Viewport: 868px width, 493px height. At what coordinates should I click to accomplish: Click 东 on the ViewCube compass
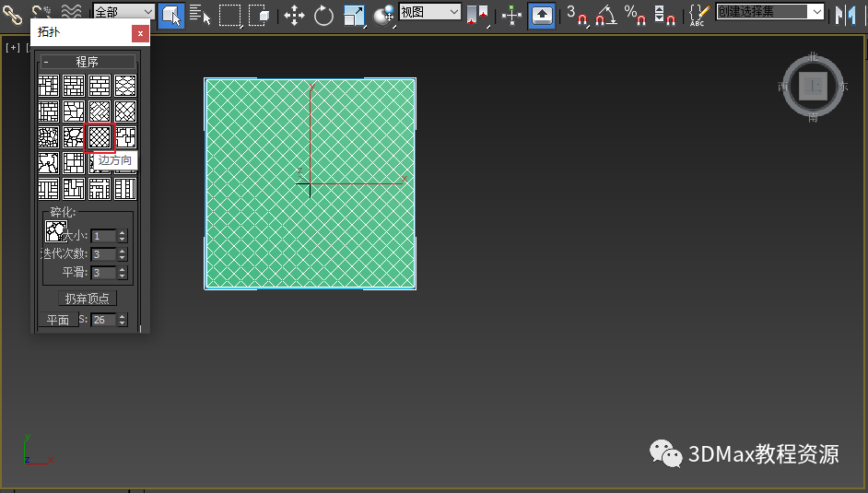842,87
